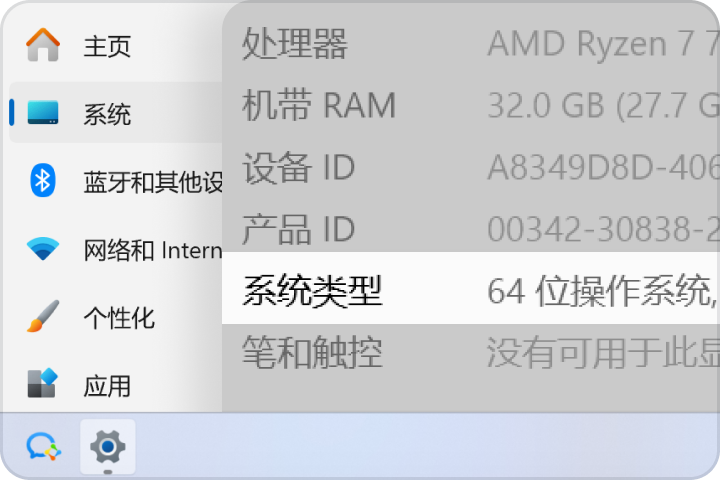720x480 pixels.
Task: Go to 主页 in the sidebar
Action: point(107,46)
